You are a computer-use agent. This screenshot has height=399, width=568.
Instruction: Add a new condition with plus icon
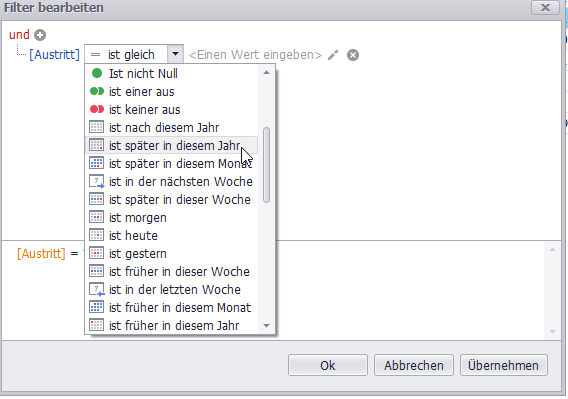coord(40,35)
